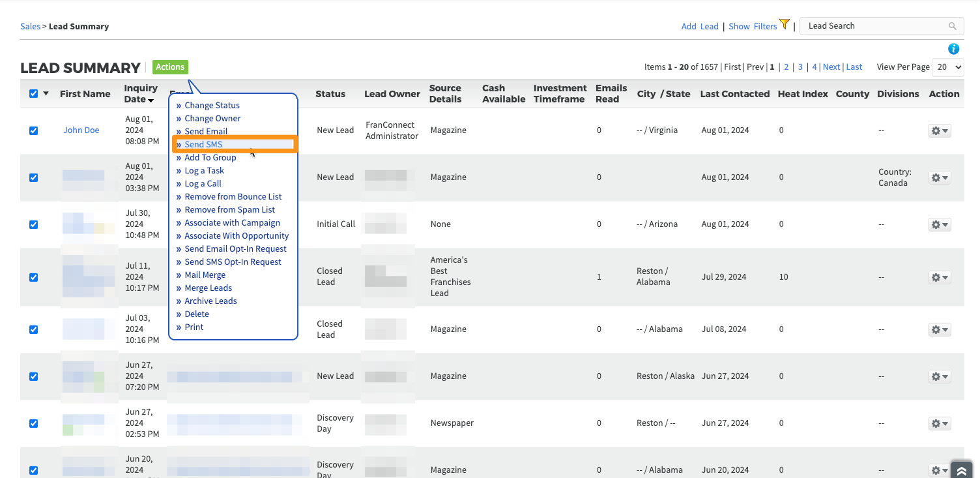Go to page 3 of results
980x478 pixels.
(x=800, y=67)
